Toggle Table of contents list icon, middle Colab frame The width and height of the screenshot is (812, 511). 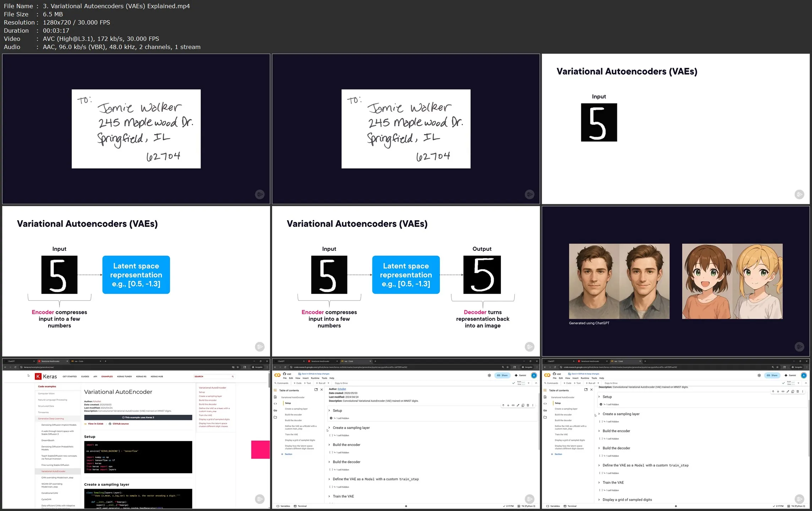(x=275, y=390)
